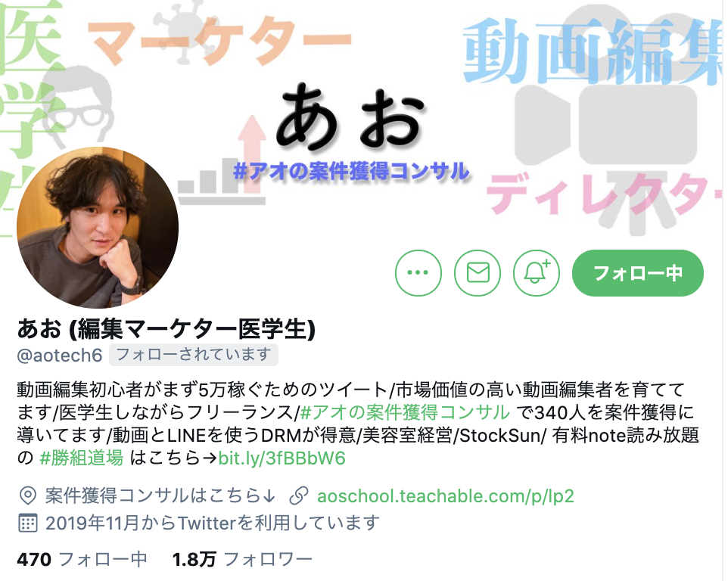The width and height of the screenshot is (728, 581).
Task: Click the green フォロー中 button
Action: pos(638,273)
